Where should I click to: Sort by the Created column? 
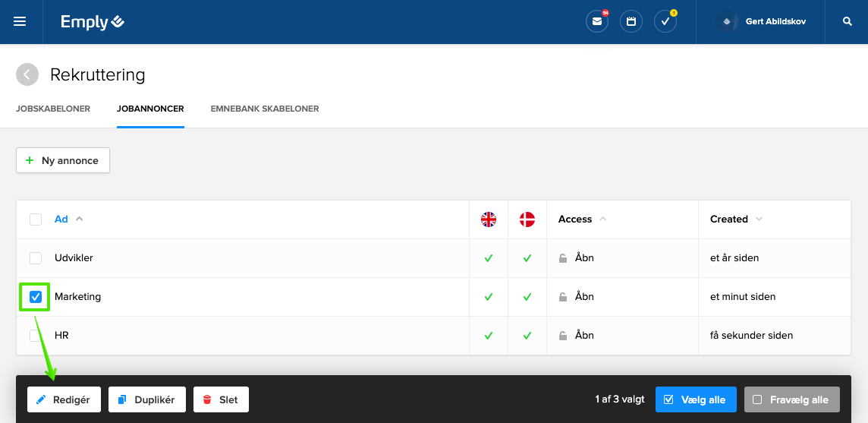[x=729, y=219]
